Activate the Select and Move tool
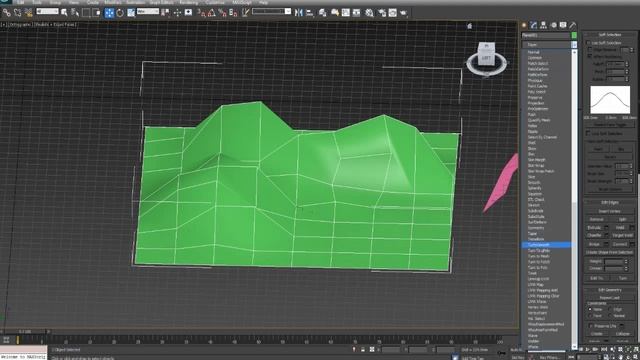The width and height of the screenshot is (640, 360). tap(109, 13)
